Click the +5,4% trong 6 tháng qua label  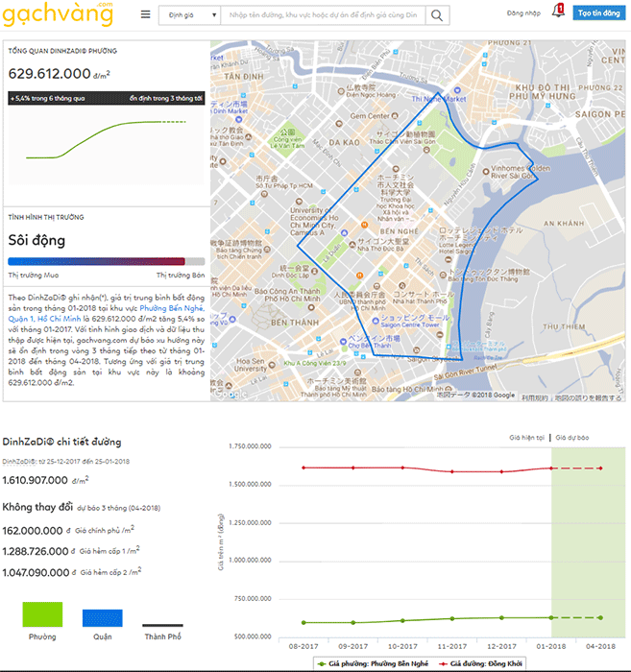[48, 98]
